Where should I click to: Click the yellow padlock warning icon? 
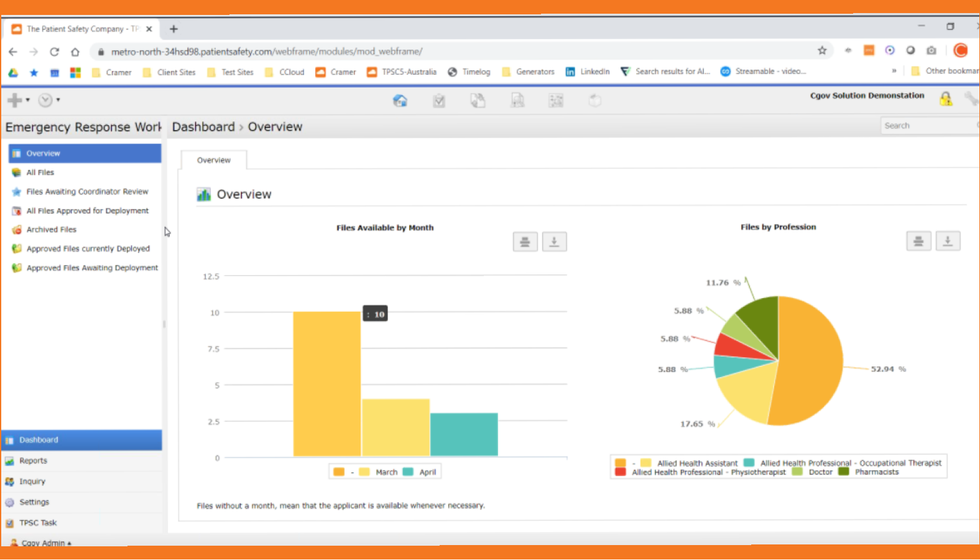pos(946,98)
